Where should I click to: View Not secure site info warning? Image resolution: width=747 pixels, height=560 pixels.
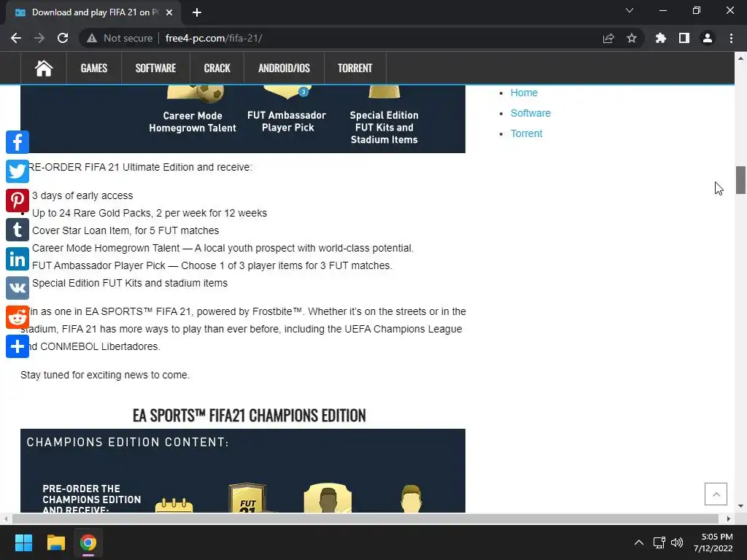(120, 38)
